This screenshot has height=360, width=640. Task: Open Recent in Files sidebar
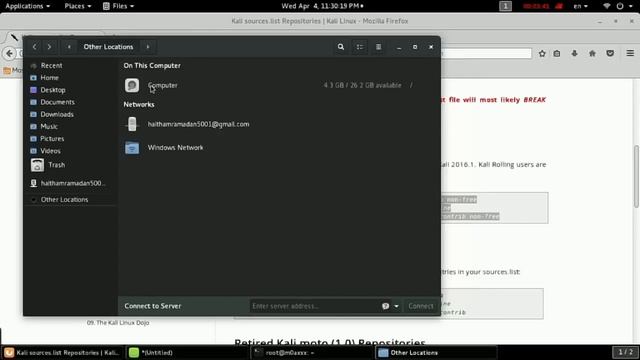(51, 65)
